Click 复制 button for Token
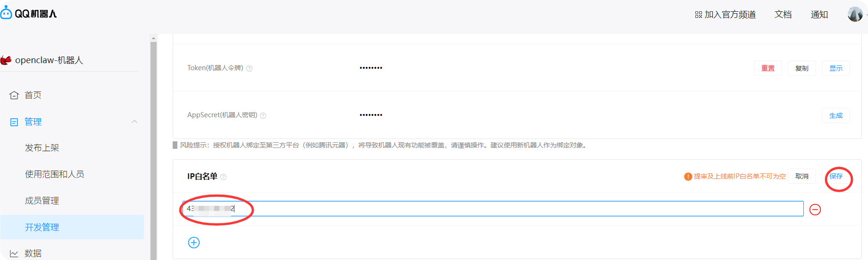The width and height of the screenshot is (868, 260). pos(802,68)
